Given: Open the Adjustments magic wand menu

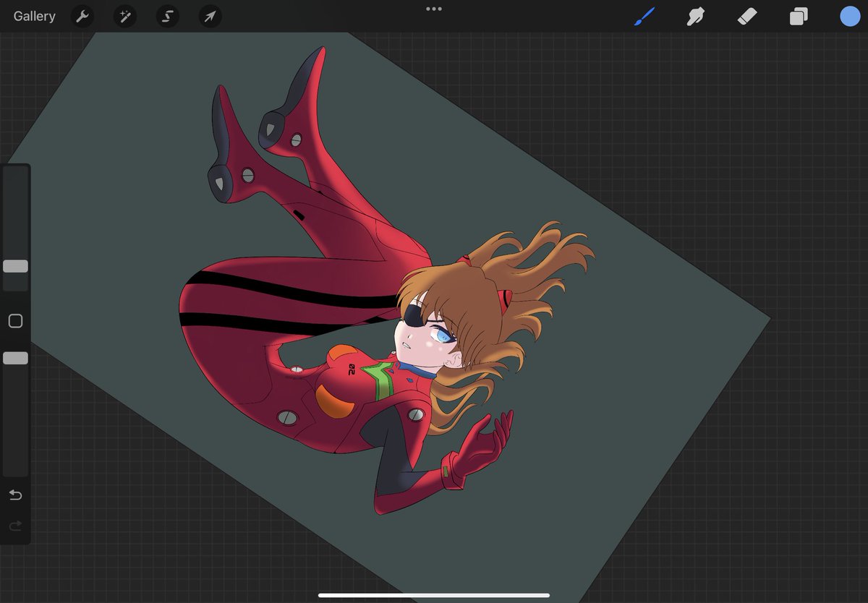Looking at the screenshot, I should point(124,16).
